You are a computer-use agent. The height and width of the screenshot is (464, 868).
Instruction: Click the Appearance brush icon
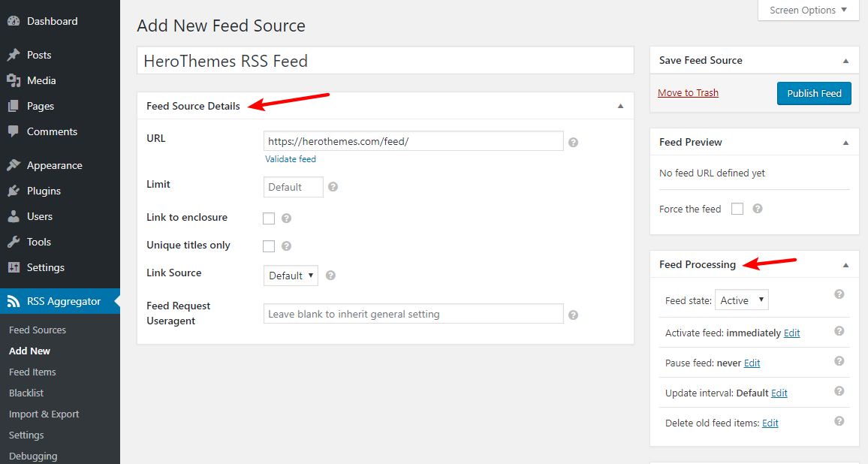pos(14,165)
